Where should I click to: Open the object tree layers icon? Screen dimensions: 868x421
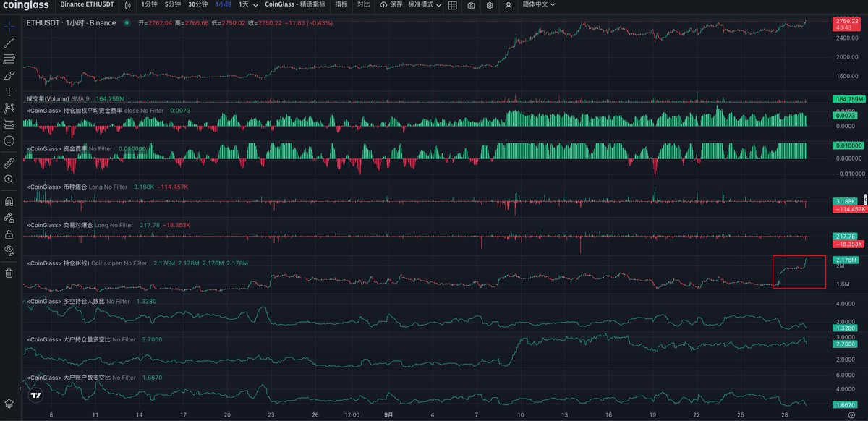point(9,403)
